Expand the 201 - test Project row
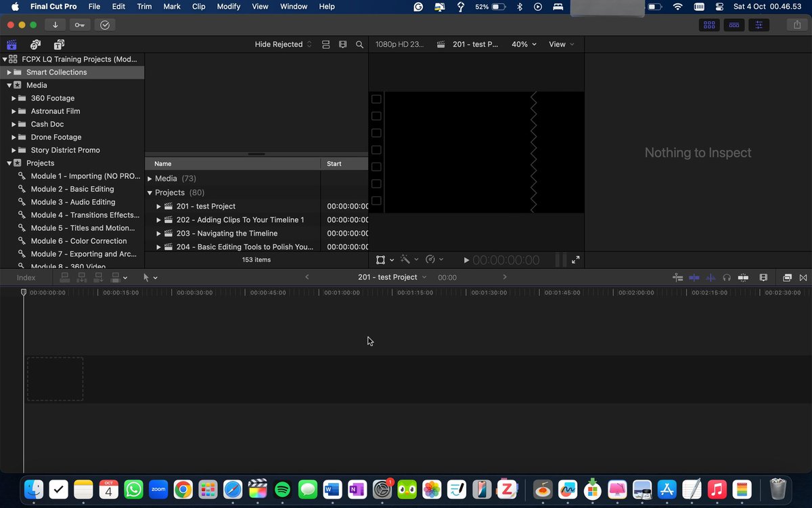This screenshot has width=812, height=508. tap(159, 207)
